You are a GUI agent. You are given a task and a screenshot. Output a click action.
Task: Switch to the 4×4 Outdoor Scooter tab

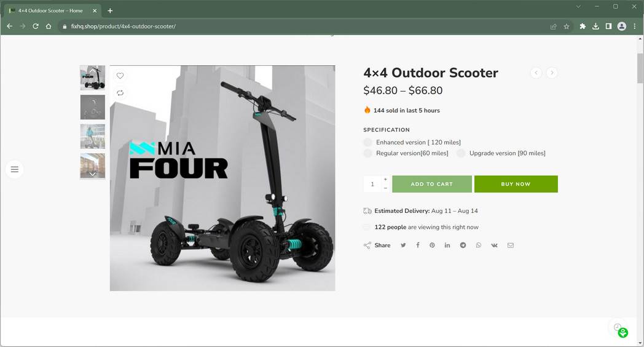(50, 10)
